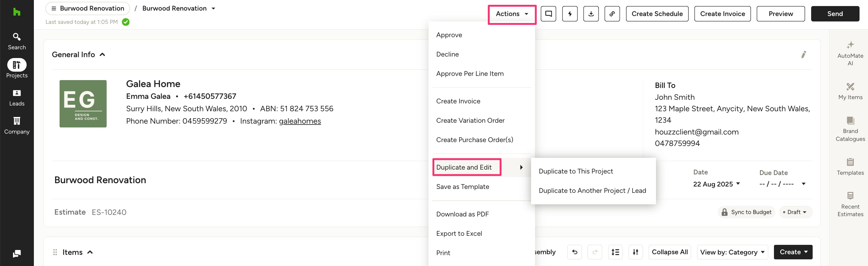Image resolution: width=868 pixels, height=266 pixels.
Task: Open the Draft status dropdown
Action: (795, 212)
